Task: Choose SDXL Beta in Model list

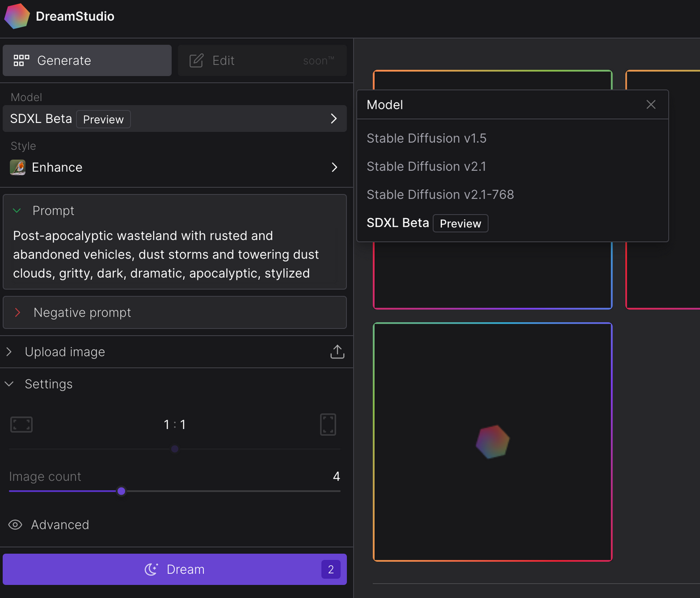Action: pos(427,223)
